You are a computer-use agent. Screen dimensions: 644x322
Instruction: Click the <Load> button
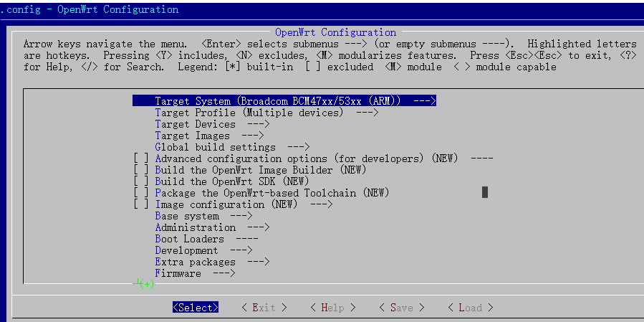point(470,308)
